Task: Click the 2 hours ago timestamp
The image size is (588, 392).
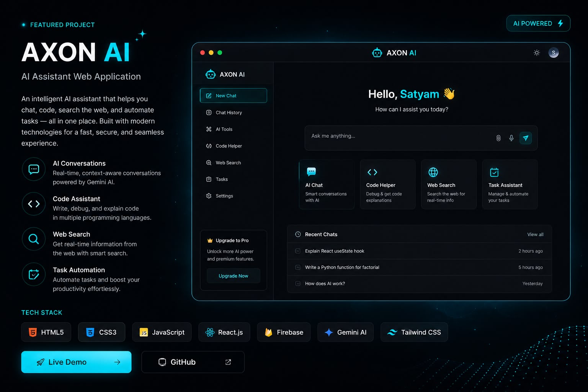Action: [x=531, y=251]
